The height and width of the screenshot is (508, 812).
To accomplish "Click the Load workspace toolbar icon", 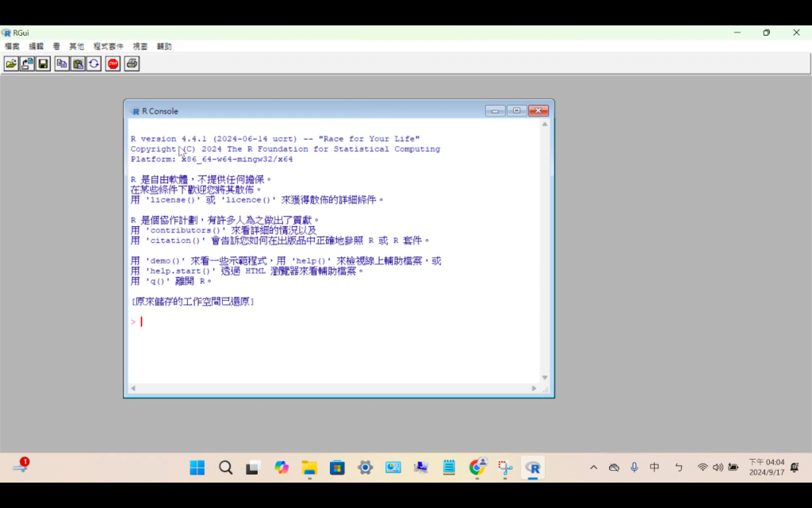I will click(27, 63).
